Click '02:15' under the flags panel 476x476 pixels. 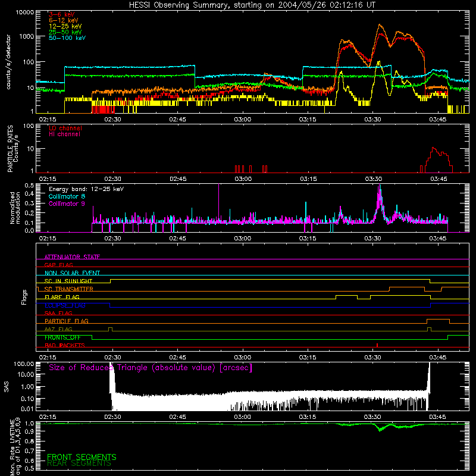48,358
